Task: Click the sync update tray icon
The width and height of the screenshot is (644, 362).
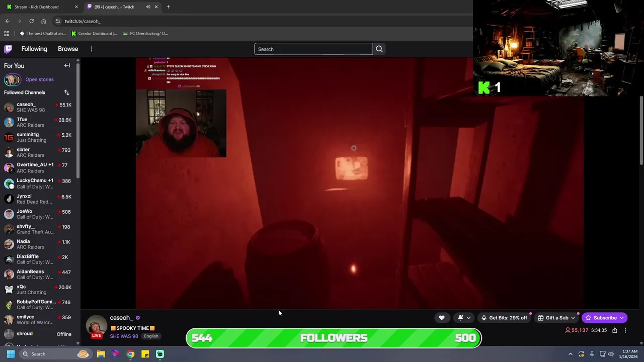Action: click(581, 354)
